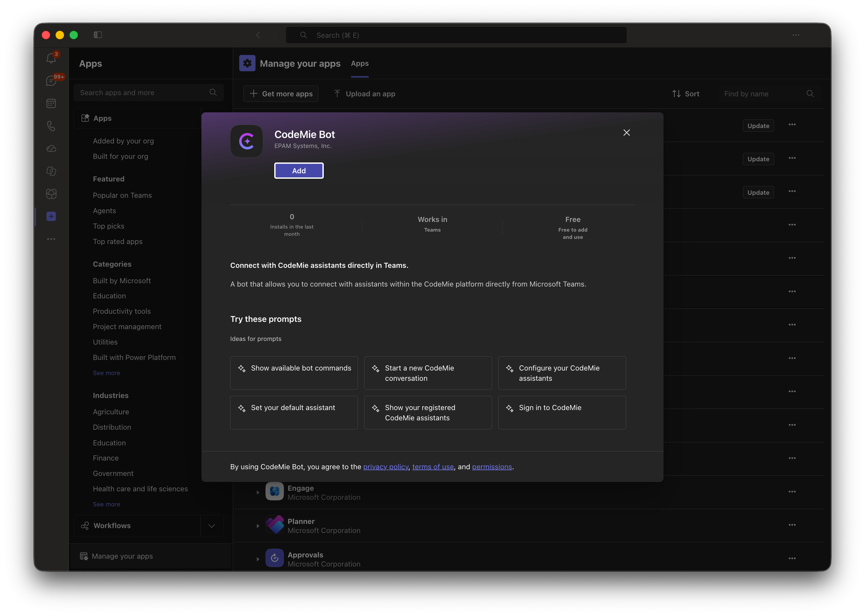Open the Sort options
The width and height of the screenshot is (865, 616).
(686, 94)
